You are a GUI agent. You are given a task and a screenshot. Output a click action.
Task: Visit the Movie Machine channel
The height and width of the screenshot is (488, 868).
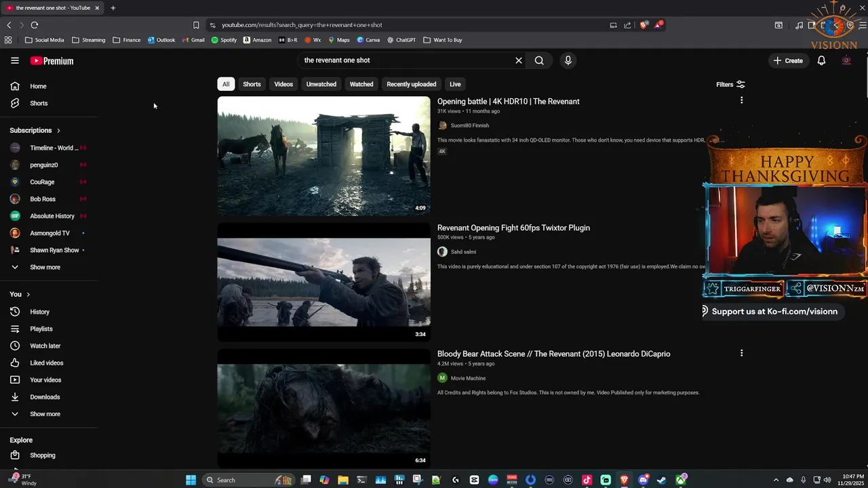(x=468, y=378)
